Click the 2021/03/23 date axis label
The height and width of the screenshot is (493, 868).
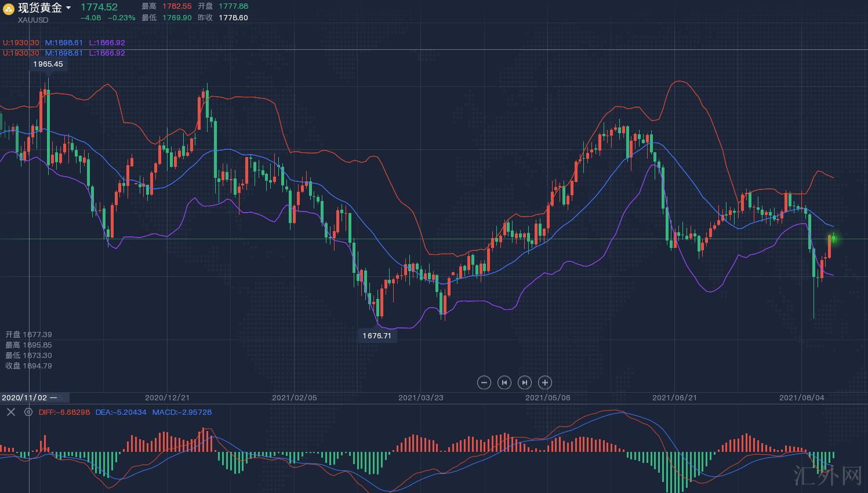(421, 397)
